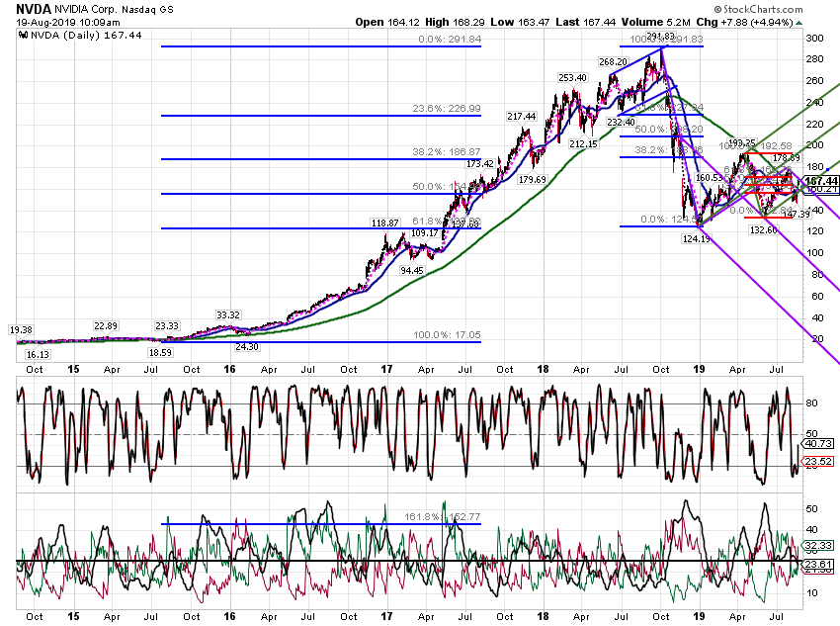Click the 23.6%: 226.99 Fibonacci label
This screenshot has width=840, height=626.
447,108
